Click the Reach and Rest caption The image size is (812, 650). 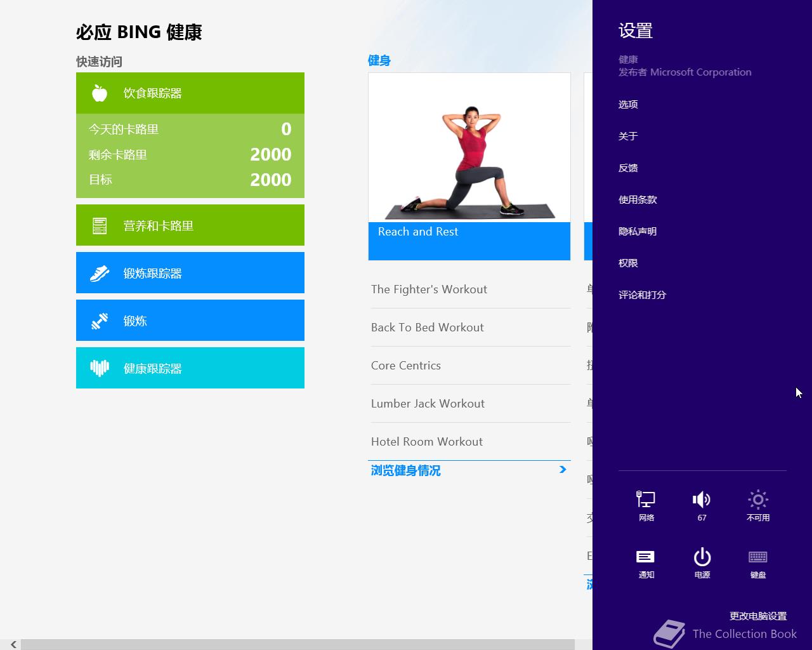[x=418, y=232]
